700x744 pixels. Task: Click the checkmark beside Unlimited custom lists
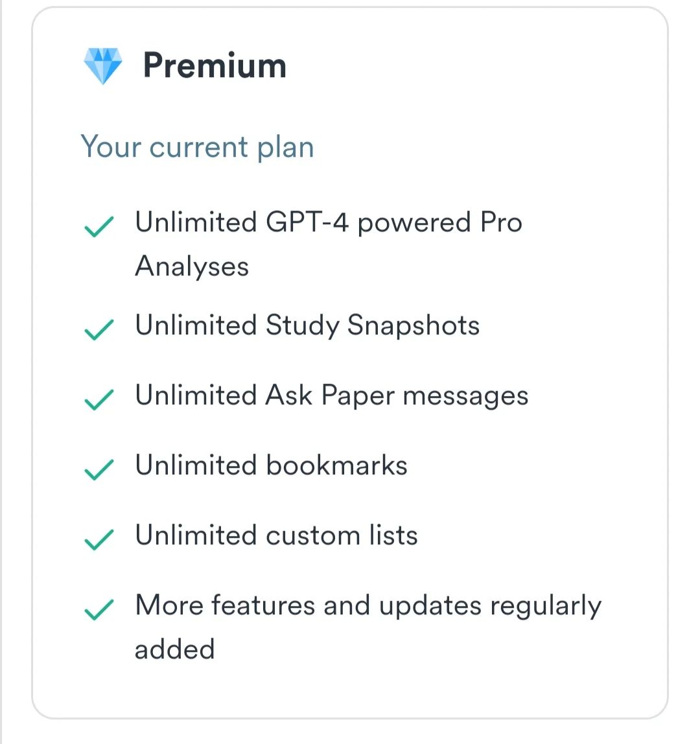(x=99, y=539)
